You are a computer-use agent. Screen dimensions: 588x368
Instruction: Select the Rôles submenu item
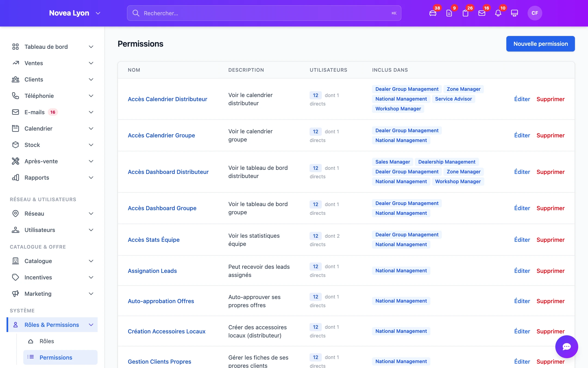click(60, 341)
